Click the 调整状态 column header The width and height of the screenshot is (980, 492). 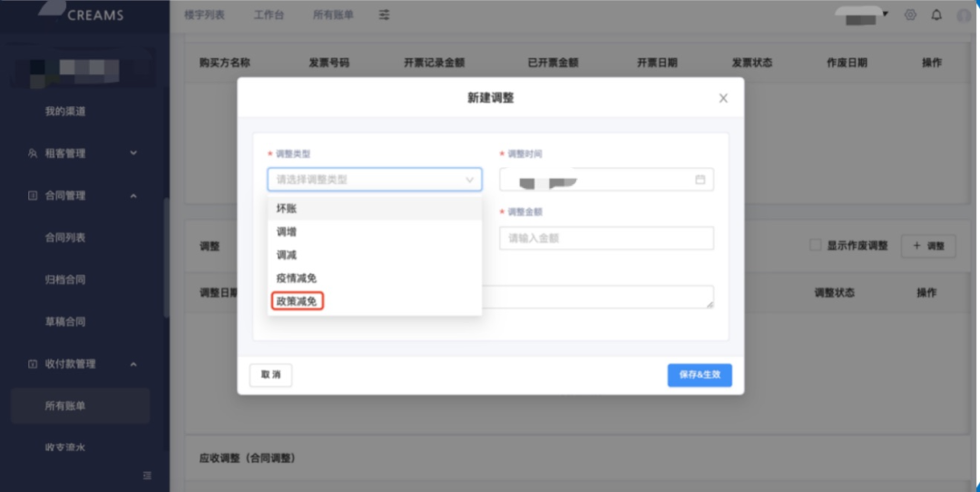point(835,292)
